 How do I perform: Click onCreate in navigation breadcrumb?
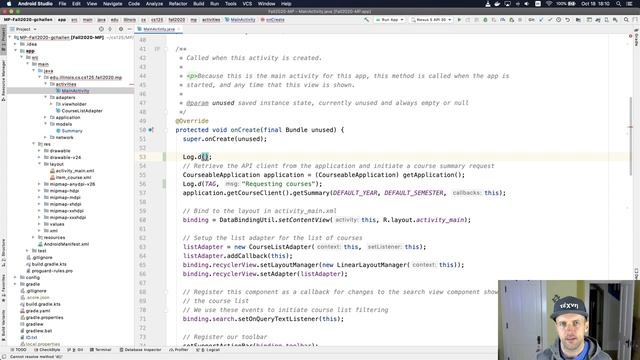(273, 20)
